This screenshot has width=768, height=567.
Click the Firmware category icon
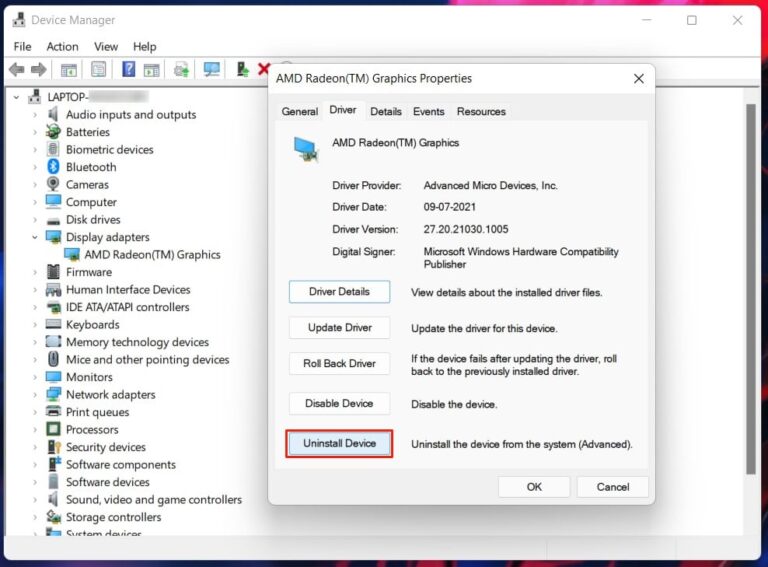coord(53,271)
